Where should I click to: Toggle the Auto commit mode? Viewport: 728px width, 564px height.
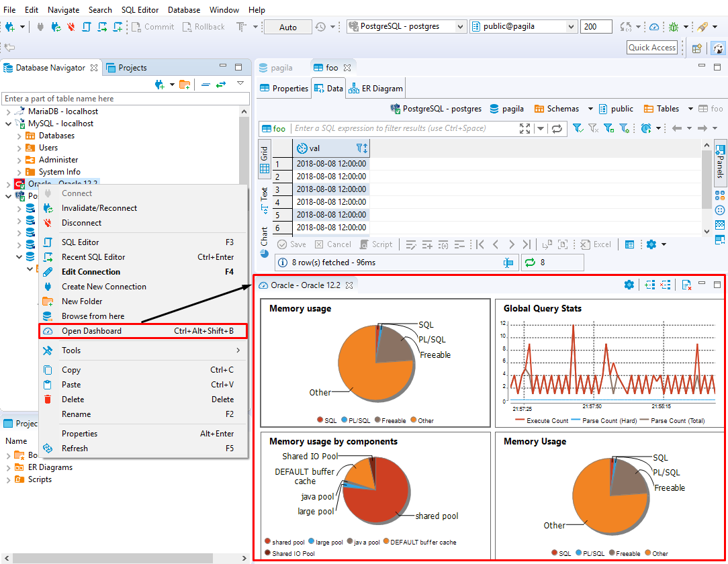click(x=287, y=27)
